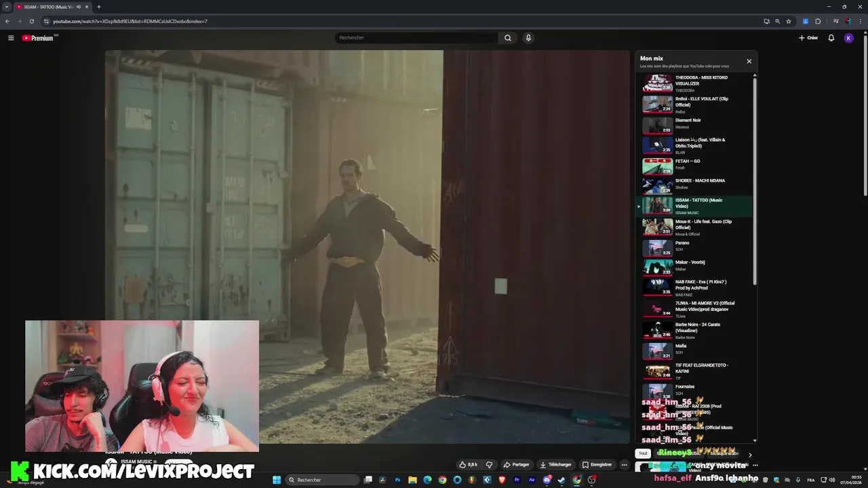The image size is (868, 488).
Task: Play Mafia by SCH
Action: (695, 350)
